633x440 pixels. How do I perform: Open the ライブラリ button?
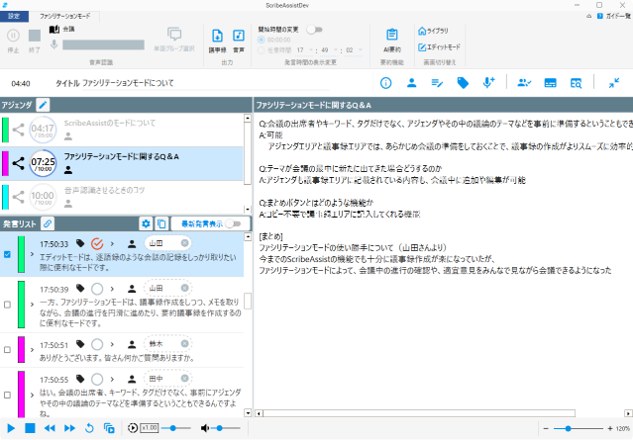point(438,32)
